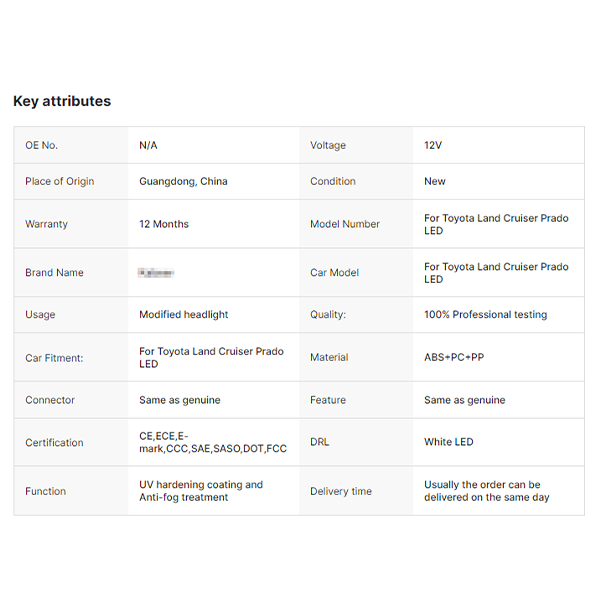
Task: Select the White LED DRL value
Action: pos(449,442)
